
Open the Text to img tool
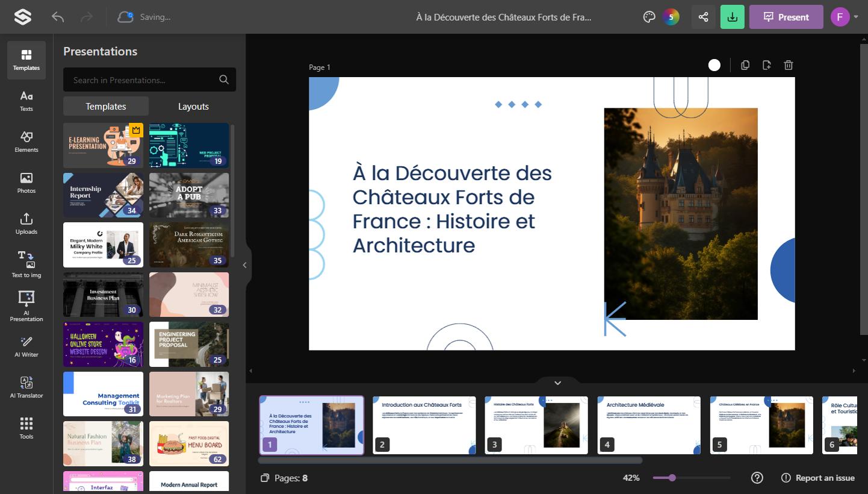coord(26,264)
